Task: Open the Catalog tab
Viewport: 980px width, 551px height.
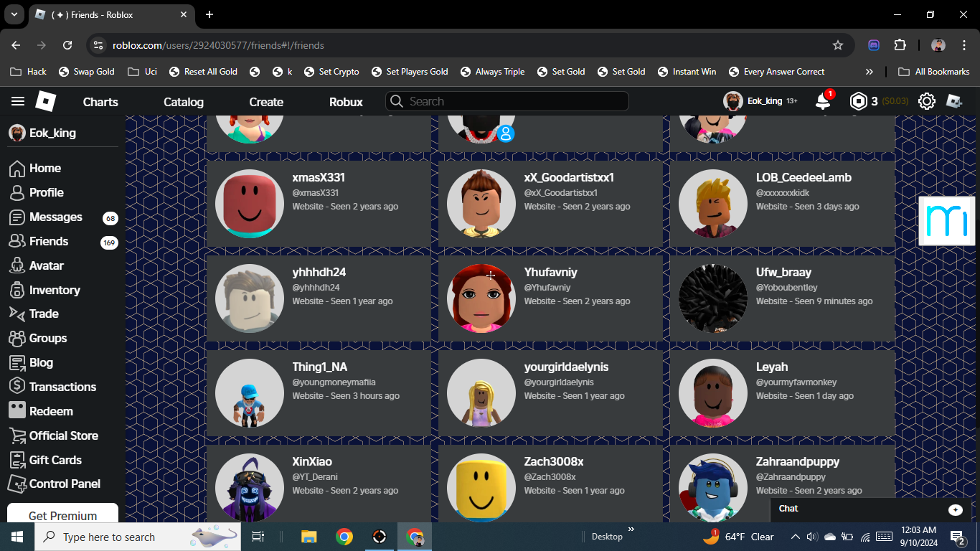Action: (184, 102)
